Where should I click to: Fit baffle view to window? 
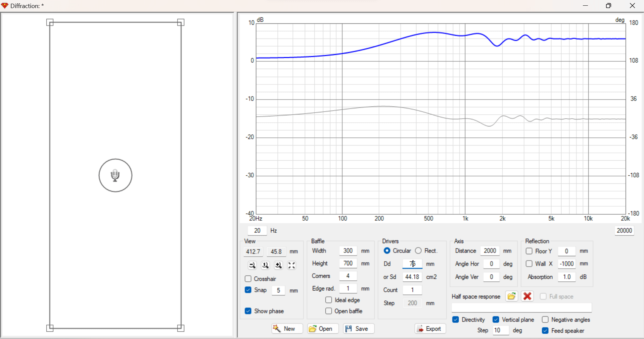[291, 266]
